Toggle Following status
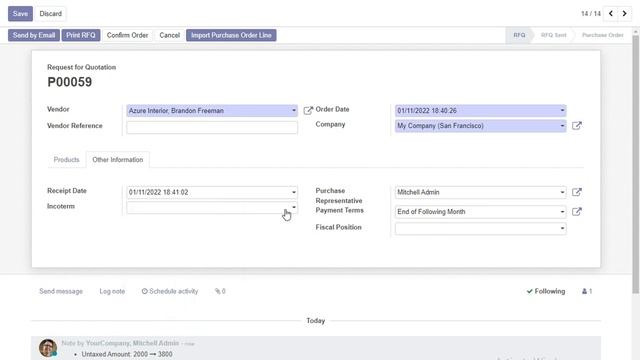The height and width of the screenshot is (360, 640). click(546, 291)
